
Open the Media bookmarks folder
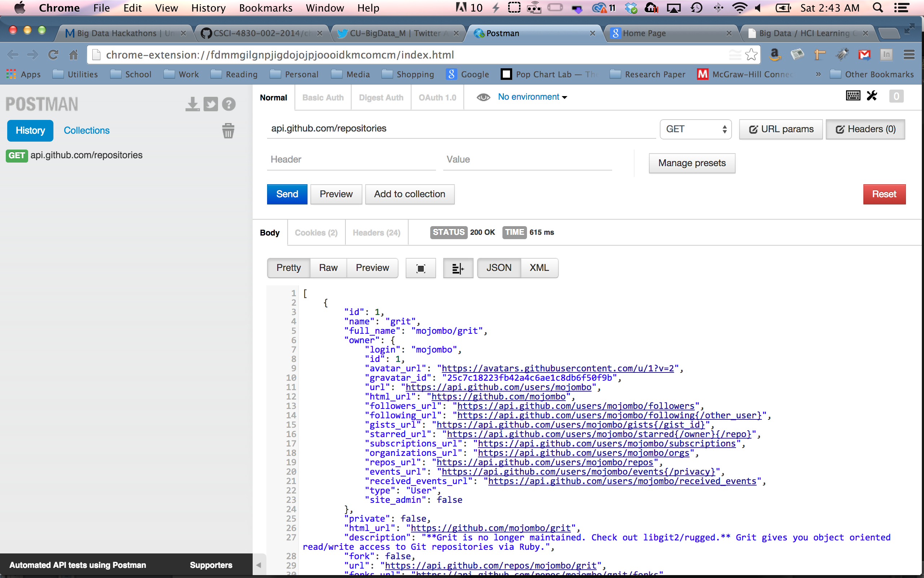[351, 74]
